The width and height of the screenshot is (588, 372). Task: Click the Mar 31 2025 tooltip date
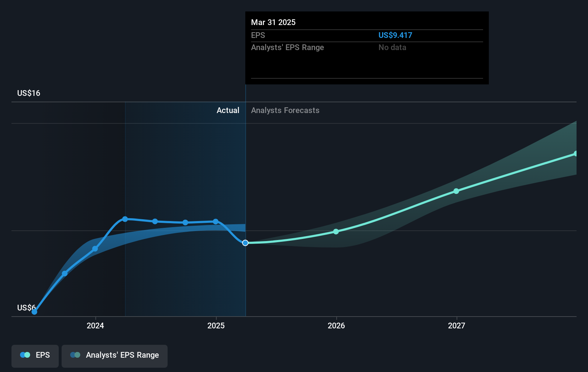pos(273,22)
